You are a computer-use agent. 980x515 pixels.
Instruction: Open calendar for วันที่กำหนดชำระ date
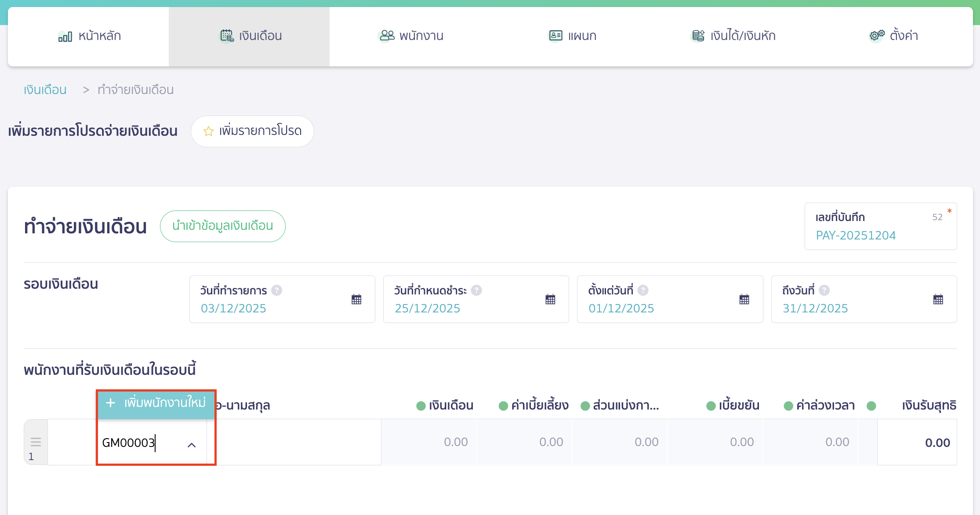click(x=550, y=300)
